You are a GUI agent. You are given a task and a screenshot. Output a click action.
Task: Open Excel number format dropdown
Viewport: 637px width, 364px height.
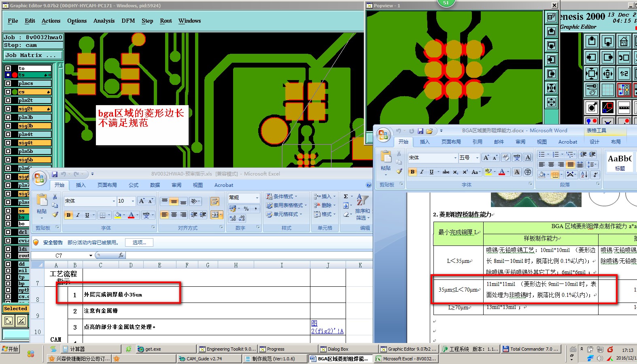tap(257, 198)
